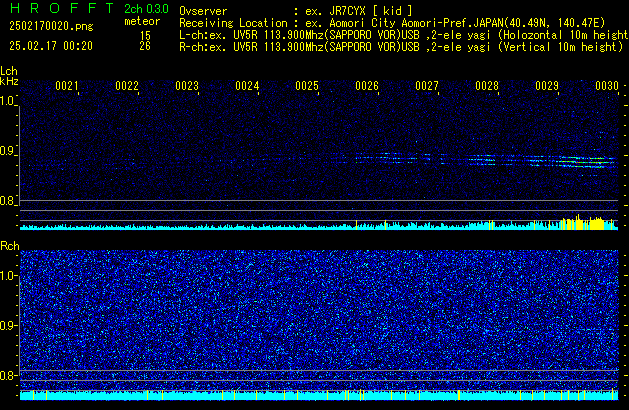Select the 0028 time marker
This screenshot has height=410, width=629.
coord(487,86)
